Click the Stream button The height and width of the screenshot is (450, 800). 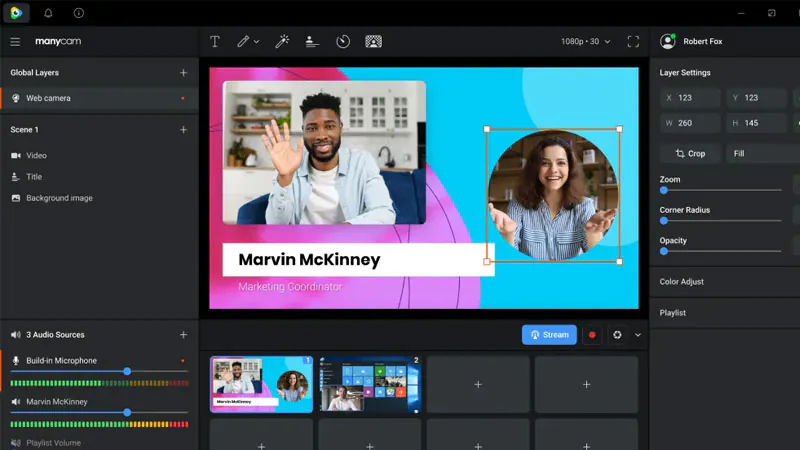point(549,335)
